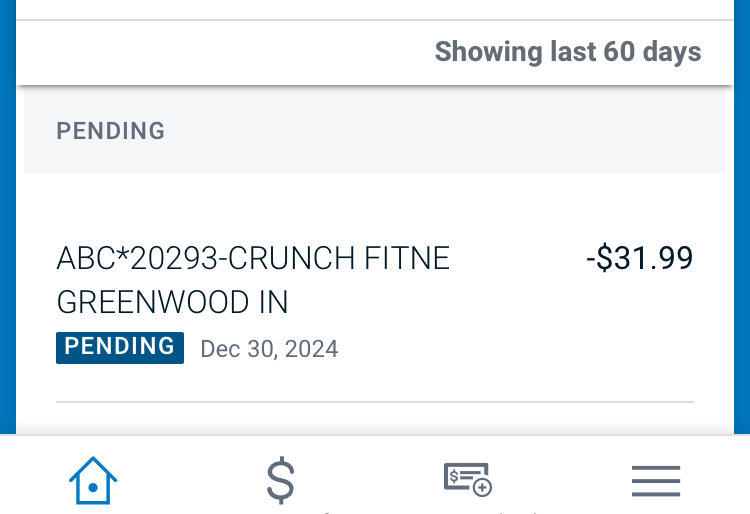Click the word "CRUNCH" in the transaction name
This screenshot has height=514, width=750.
pyautogui.click(x=292, y=259)
